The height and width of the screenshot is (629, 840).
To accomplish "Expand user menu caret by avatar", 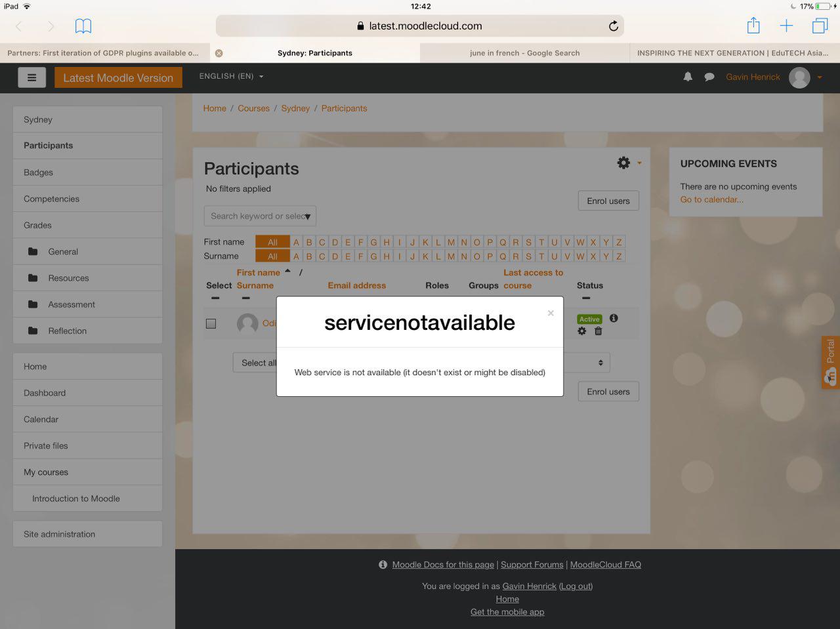I will click(820, 77).
